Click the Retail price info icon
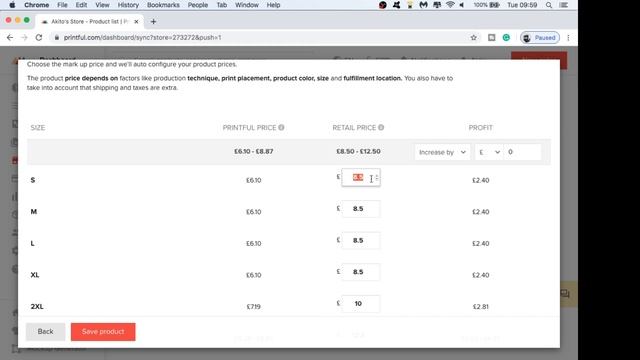The height and width of the screenshot is (360, 640). click(381, 127)
